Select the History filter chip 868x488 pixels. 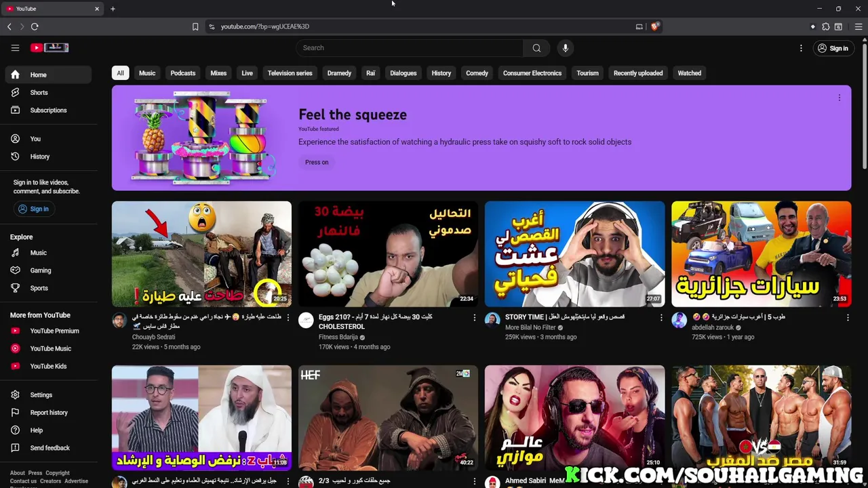(441, 73)
